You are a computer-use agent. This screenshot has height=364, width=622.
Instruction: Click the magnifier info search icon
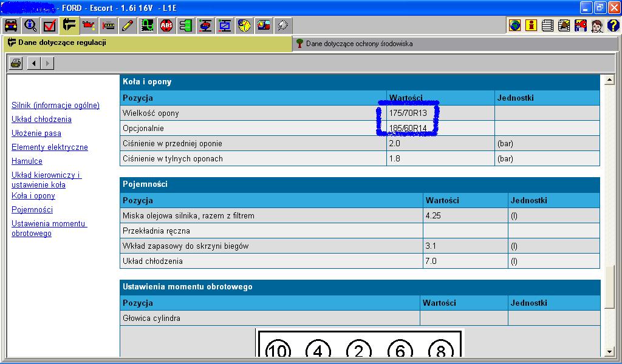tap(30, 25)
